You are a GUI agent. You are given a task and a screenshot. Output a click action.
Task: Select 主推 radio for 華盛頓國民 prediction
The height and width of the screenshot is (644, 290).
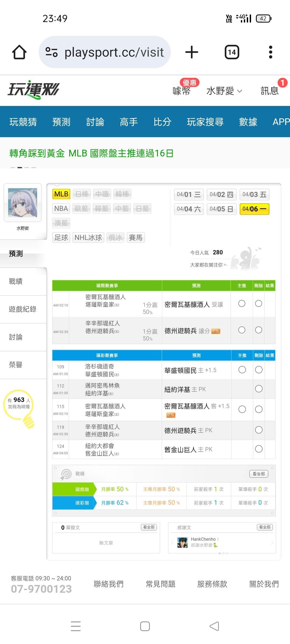pyautogui.click(x=242, y=370)
